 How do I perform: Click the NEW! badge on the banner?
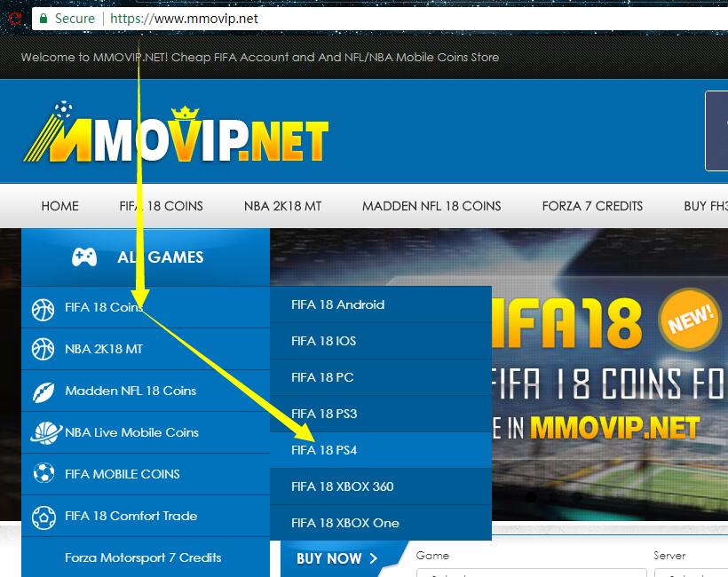(690, 320)
